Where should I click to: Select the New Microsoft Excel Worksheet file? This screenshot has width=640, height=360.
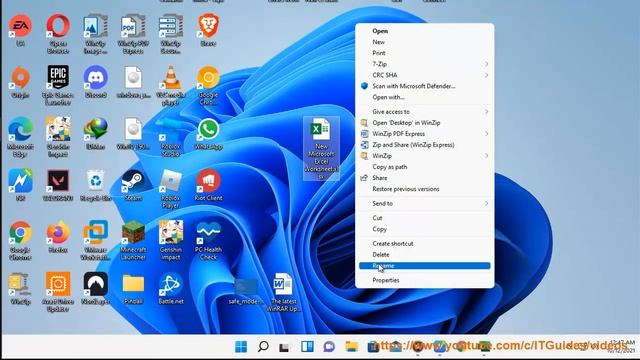coord(321,149)
